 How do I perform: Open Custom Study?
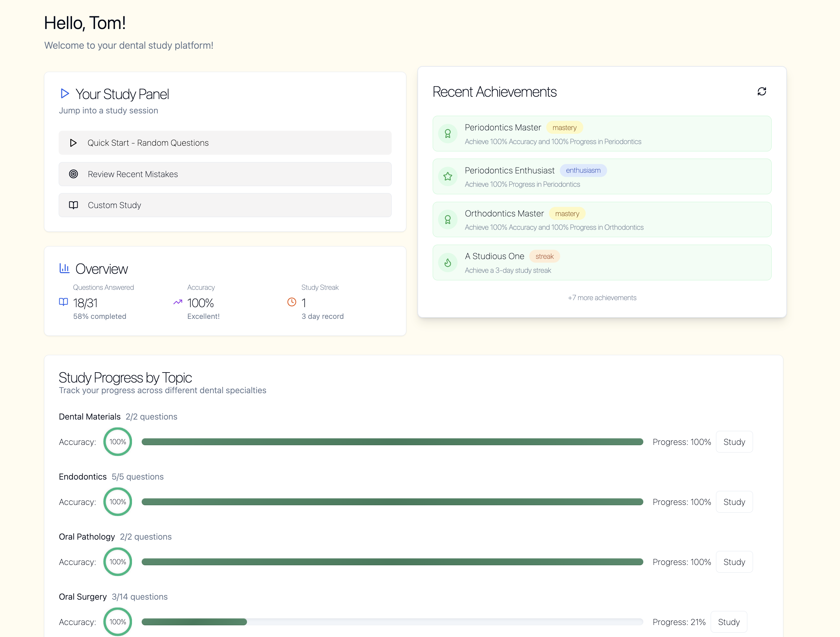(x=225, y=205)
